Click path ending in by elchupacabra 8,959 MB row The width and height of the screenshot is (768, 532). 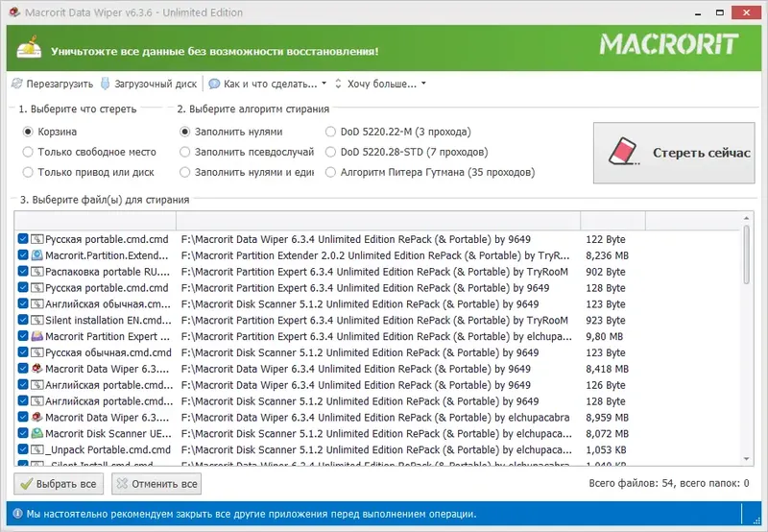click(x=375, y=417)
